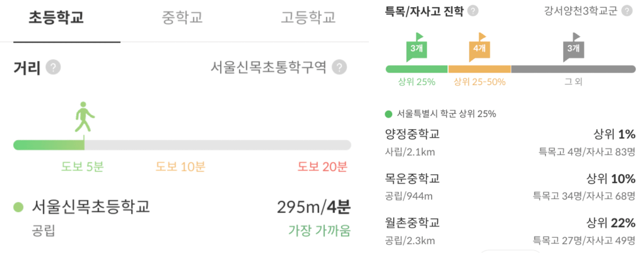Viewport: 644px width, 253px height.
Task: Click the green 상위 25% bar segment
Action: (416, 69)
